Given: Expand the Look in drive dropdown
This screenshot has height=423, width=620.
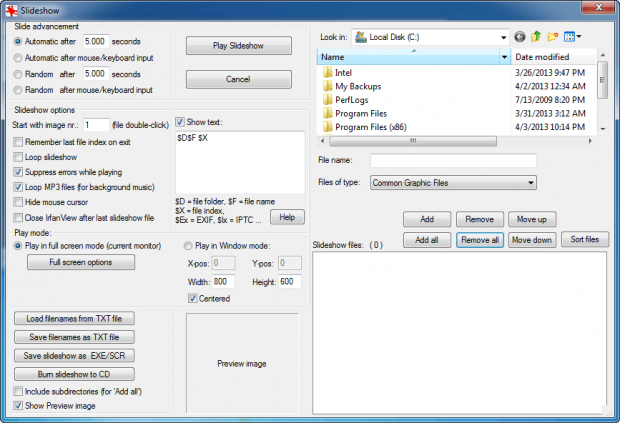Looking at the screenshot, I should click(503, 38).
